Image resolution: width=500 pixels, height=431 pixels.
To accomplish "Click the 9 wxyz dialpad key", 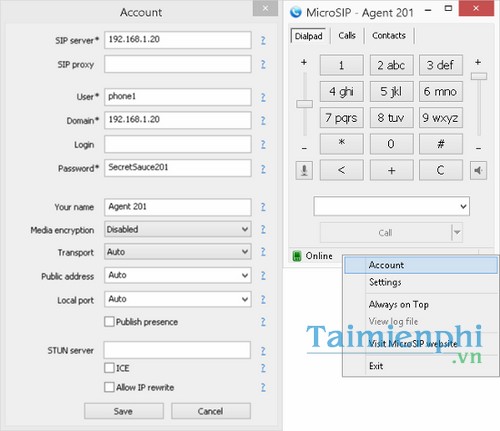I will click(441, 118).
